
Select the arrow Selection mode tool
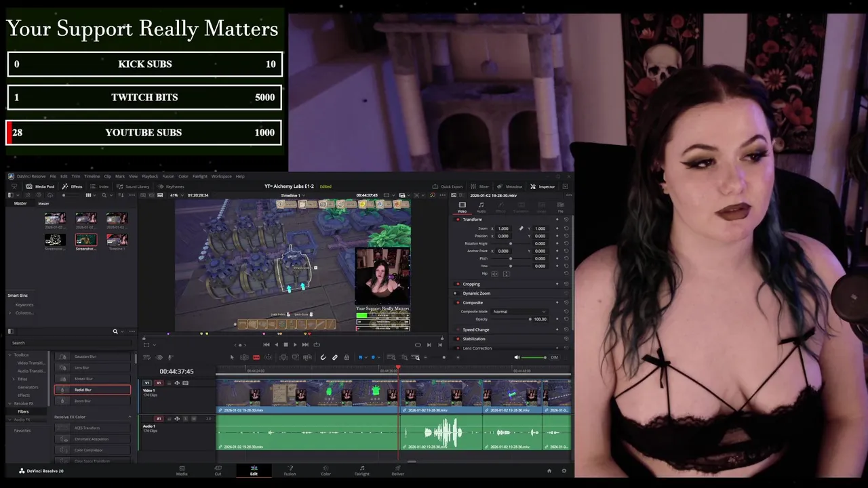[232, 357]
